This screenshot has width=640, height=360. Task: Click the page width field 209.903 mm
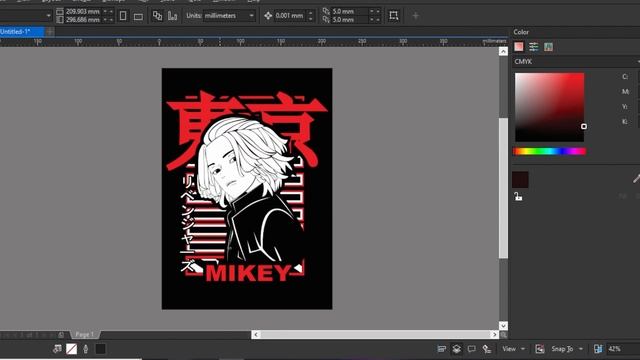tap(83, 11)
